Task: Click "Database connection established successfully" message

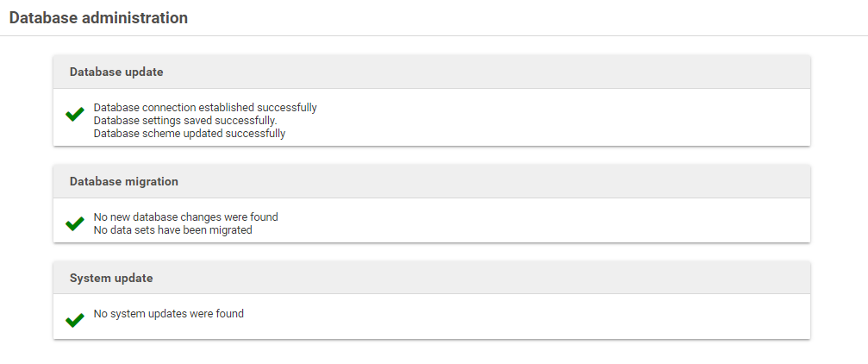Action: (x=205, y=108)
